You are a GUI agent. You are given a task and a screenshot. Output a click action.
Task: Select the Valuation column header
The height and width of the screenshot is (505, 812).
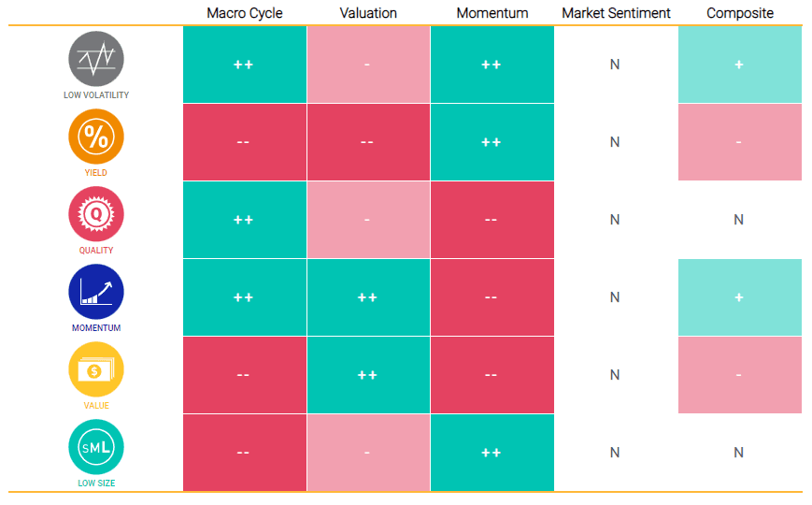click(x=368, y=13)
